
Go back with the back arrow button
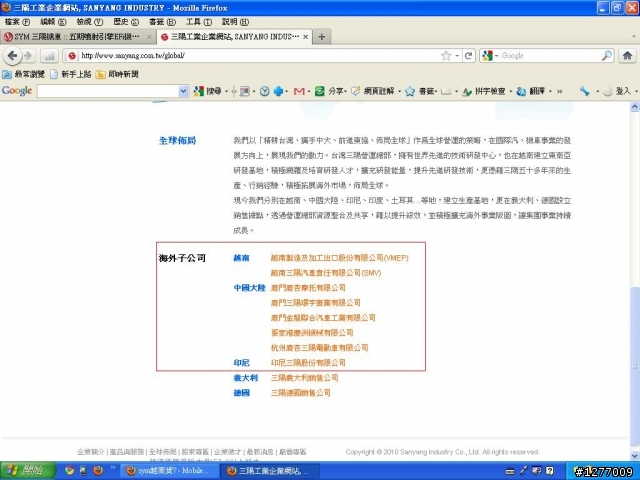click(12, 56)
